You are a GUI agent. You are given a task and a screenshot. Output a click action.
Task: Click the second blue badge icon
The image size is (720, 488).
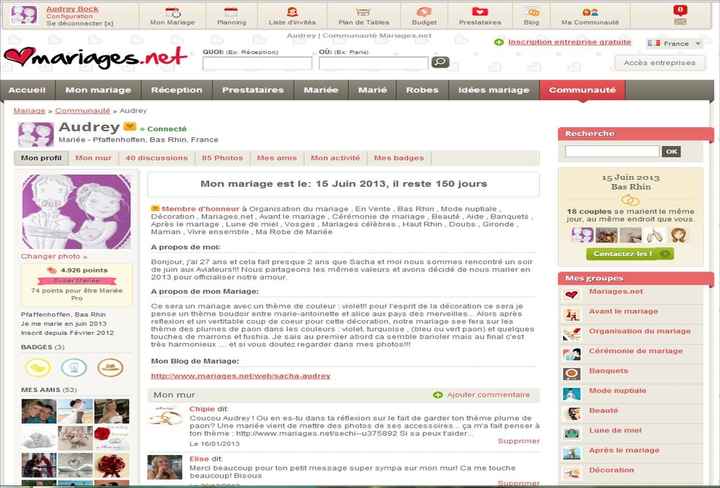74,368
